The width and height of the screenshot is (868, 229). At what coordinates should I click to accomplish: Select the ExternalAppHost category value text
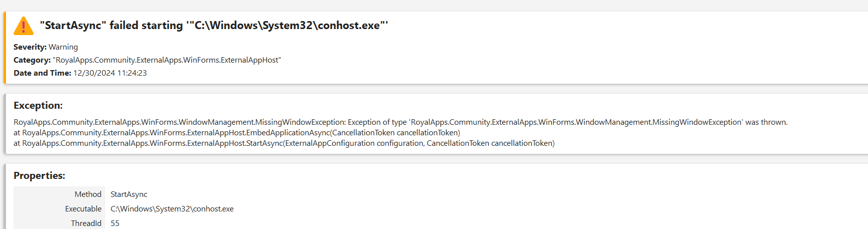(x=167, y=60)
